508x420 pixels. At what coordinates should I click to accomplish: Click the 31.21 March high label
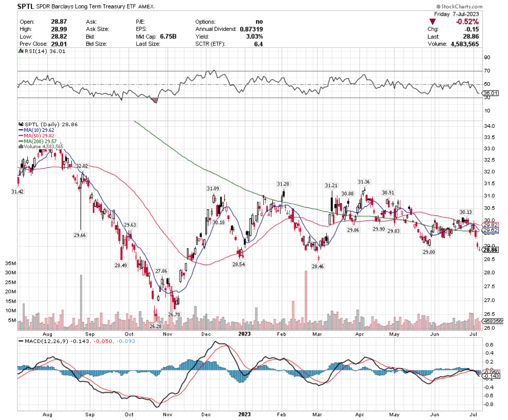pos(331,185)
